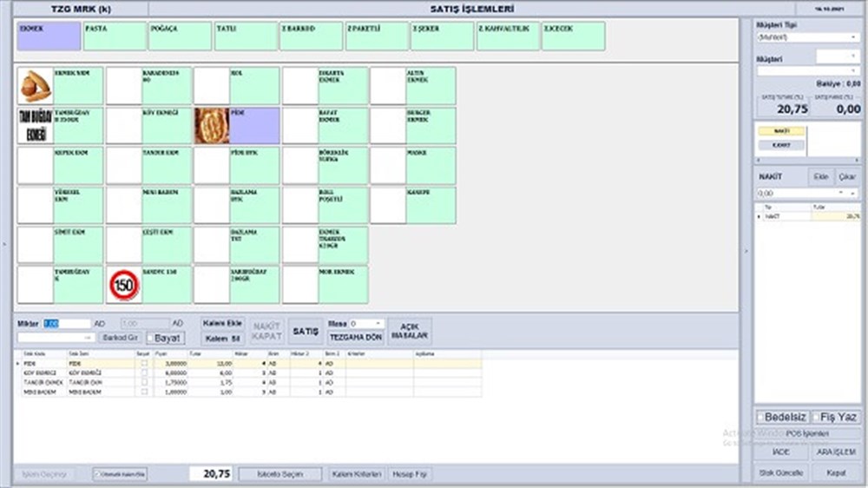Choose the Burger Ekmek product tile
The image size is (868, 488).
coord(431,126)
